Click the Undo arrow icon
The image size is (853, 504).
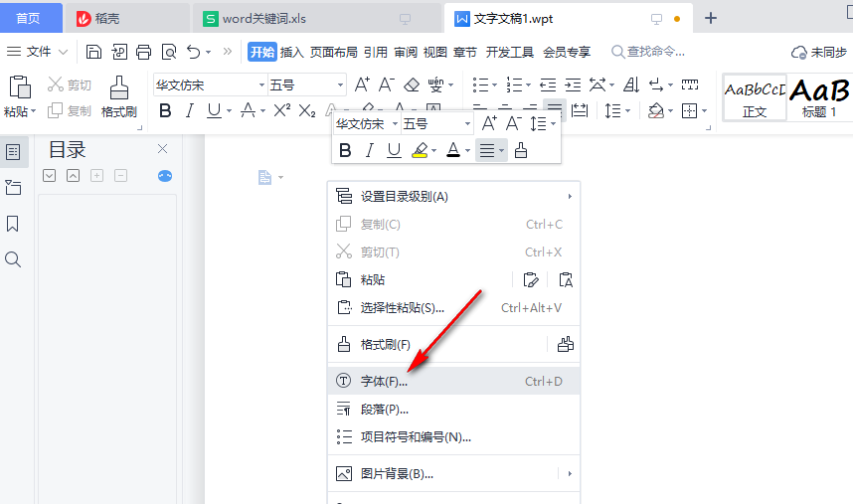pyautogui.click(x=194, y=52)
